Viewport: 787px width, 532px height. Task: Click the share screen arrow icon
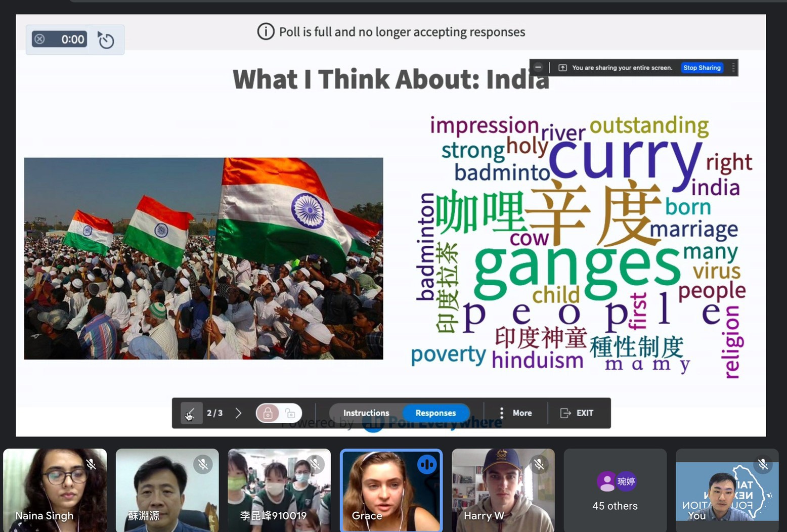tap(562, 68)
